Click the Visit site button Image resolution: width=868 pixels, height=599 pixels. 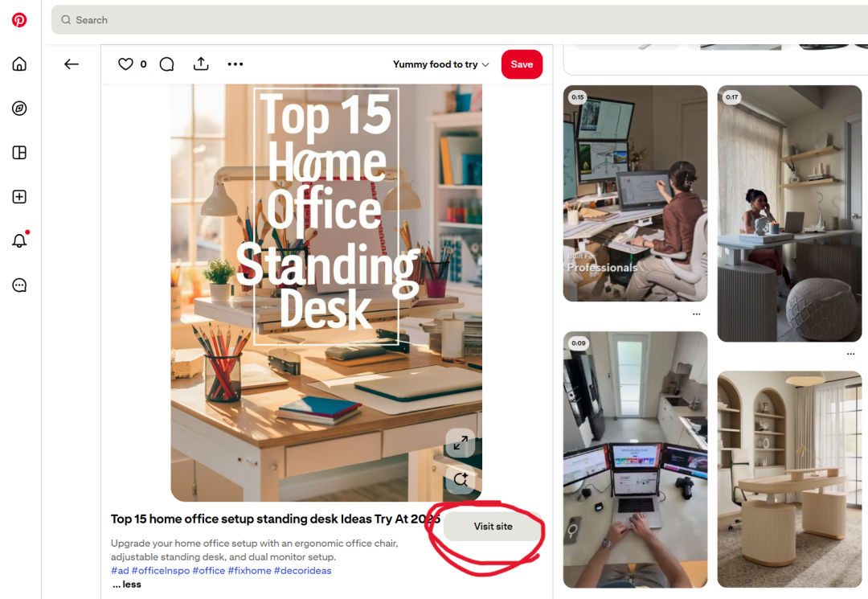tap(493, 527)
